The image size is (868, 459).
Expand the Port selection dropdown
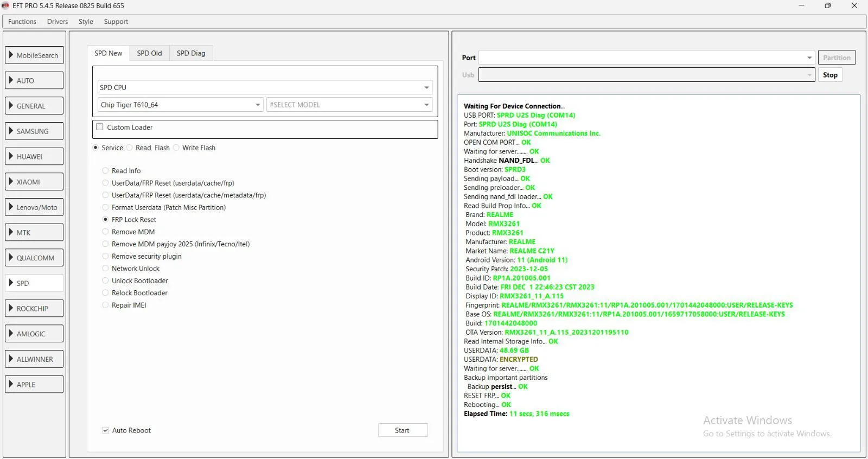coord(647,58)
